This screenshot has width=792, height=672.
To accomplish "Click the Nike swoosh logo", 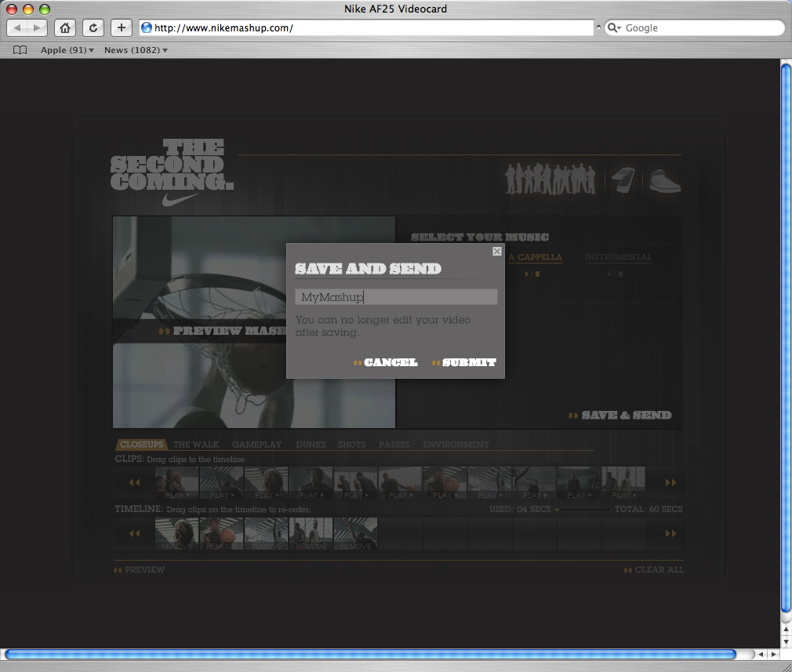I will 181,200.
